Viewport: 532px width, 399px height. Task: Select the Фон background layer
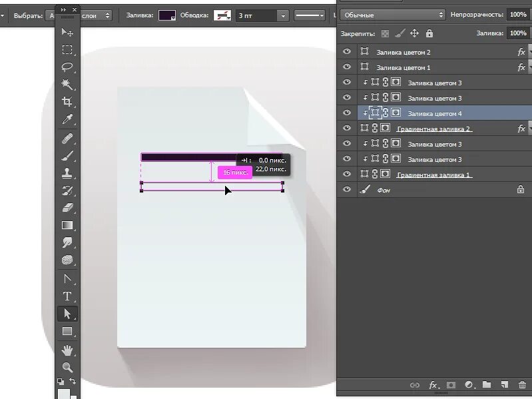[x=445, y=190]
